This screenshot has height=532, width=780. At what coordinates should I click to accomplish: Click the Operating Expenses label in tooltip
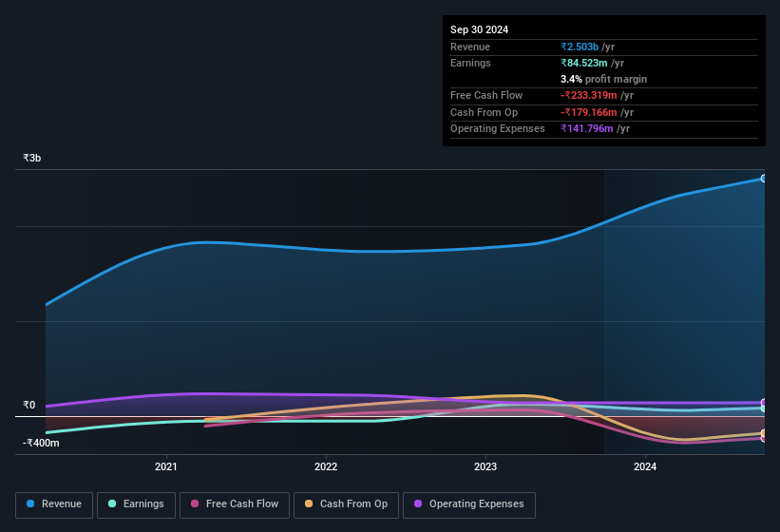pos(498,128)
